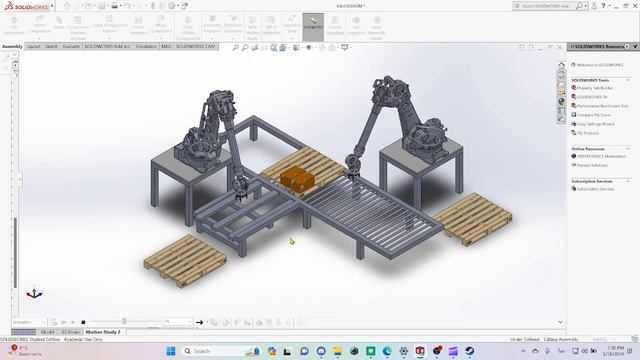This screenshot has width=640, height=360.
Task: Open Property Tab Builder link
Action: pyautogui.click(x=594, y=88)
